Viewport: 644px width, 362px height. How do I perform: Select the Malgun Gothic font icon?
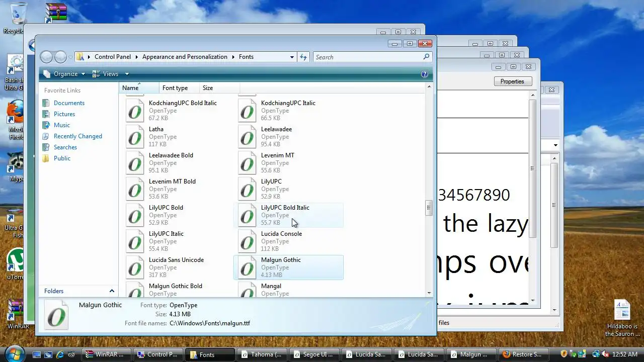click(x=247, y=267)
